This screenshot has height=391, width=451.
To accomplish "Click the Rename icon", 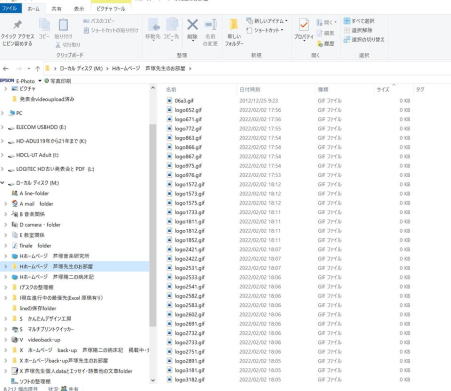I will click(x=210, y=25).
